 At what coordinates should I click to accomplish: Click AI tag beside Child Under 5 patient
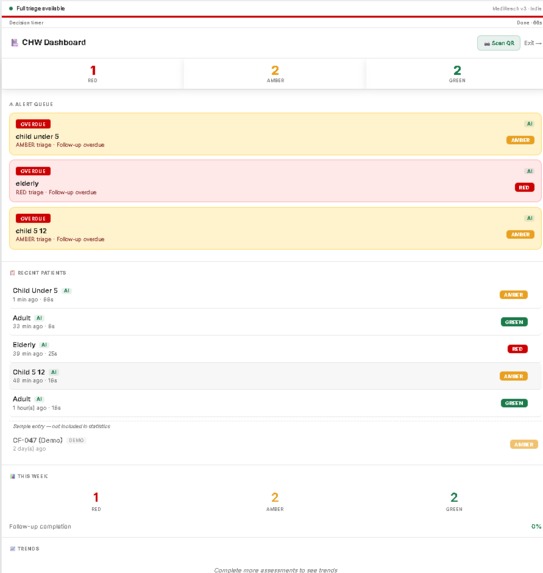point(67,291)
